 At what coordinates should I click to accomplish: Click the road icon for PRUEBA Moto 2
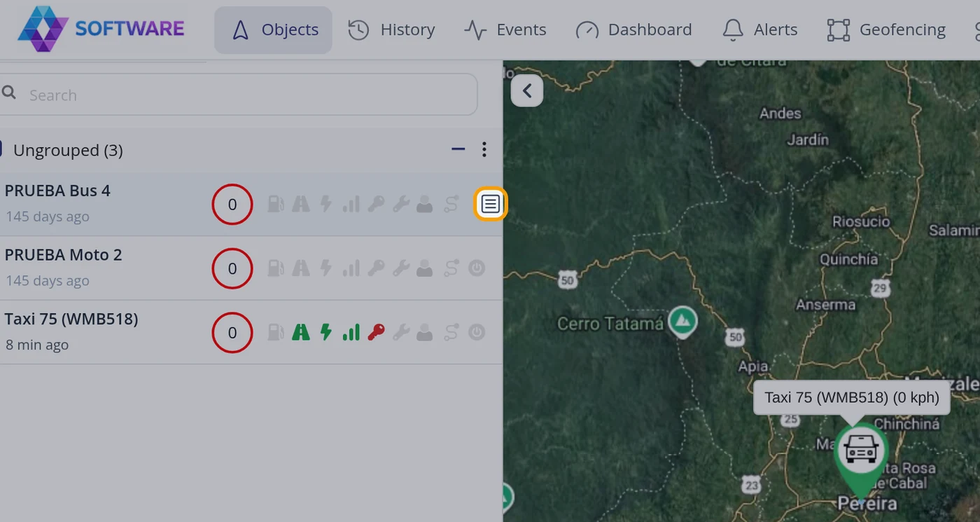301,268
